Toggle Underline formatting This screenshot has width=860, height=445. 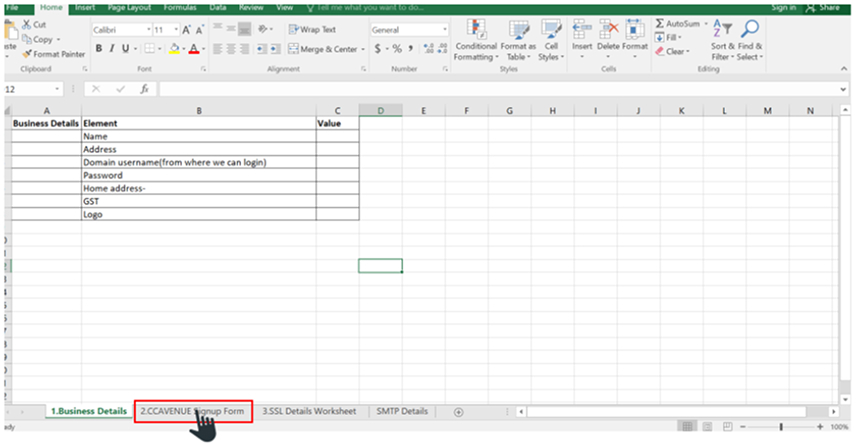(x=126, y=48)
